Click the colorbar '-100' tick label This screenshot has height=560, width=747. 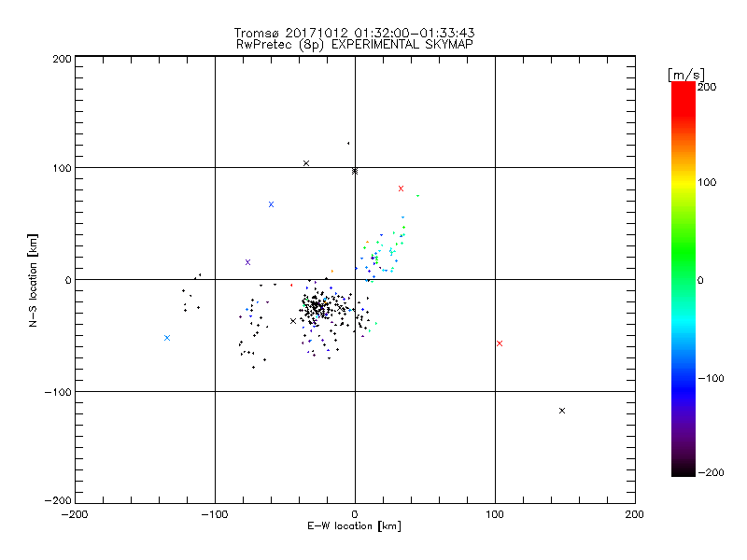[x=711, y=379]
